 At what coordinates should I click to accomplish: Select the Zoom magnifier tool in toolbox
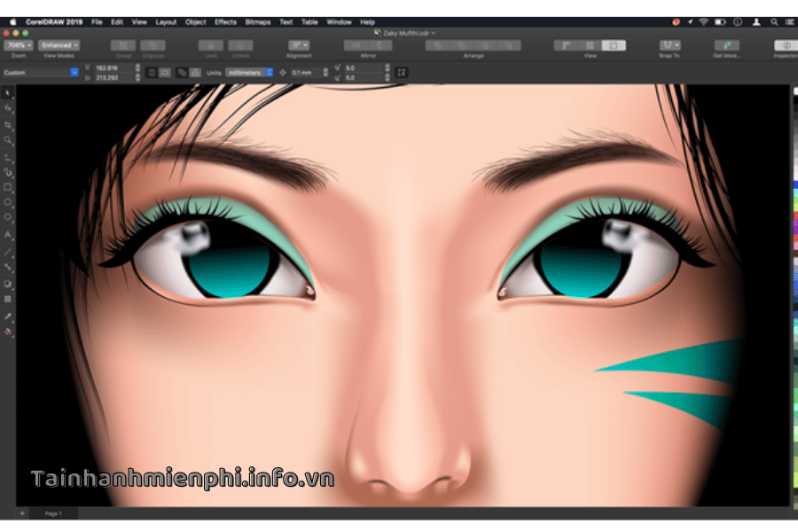(x=8, y=140)
